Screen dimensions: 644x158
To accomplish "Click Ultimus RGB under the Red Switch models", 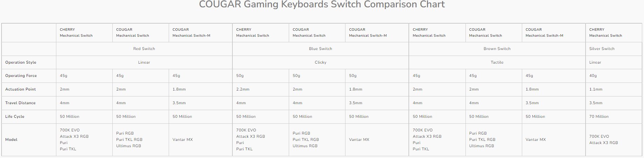I will coord(128,146).
